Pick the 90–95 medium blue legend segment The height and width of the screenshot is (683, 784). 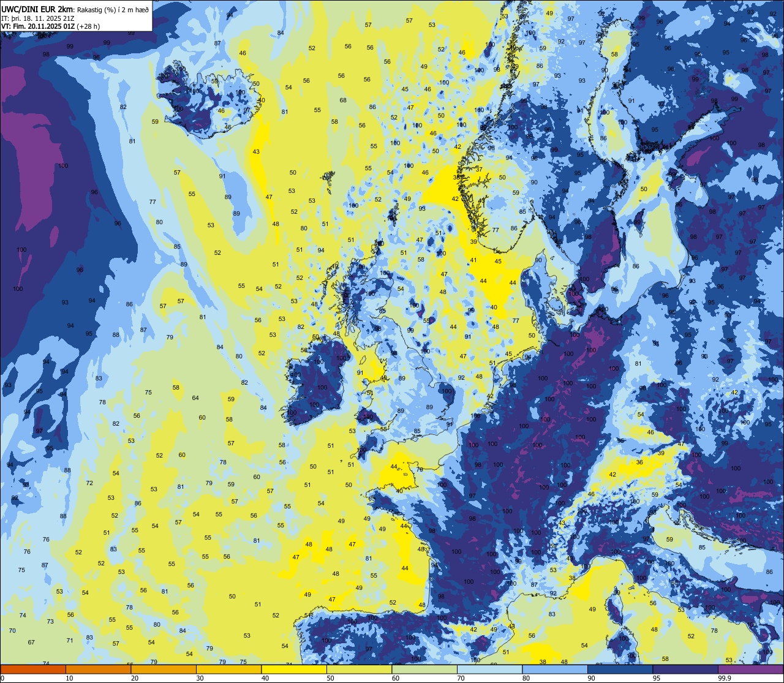[620, 670]
